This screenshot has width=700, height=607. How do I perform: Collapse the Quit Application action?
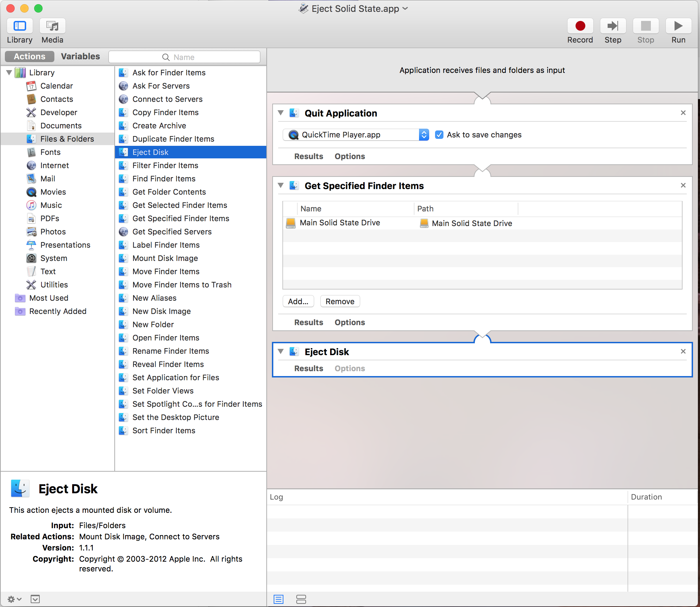coord(281,113)
